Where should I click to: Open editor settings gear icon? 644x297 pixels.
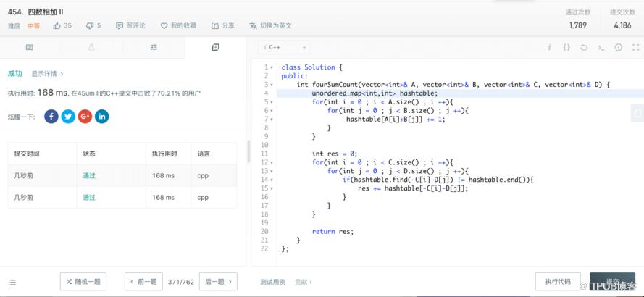(x=619, y=47)
